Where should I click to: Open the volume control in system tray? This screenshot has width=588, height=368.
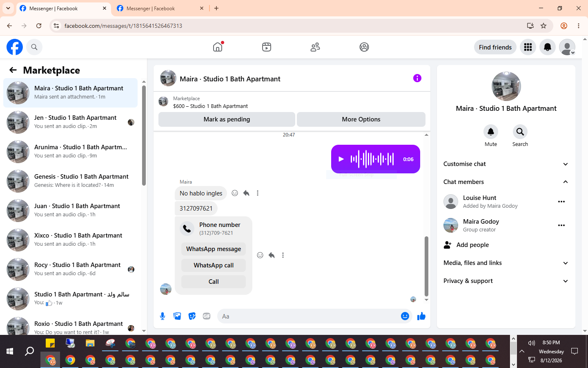coord(531,343)
